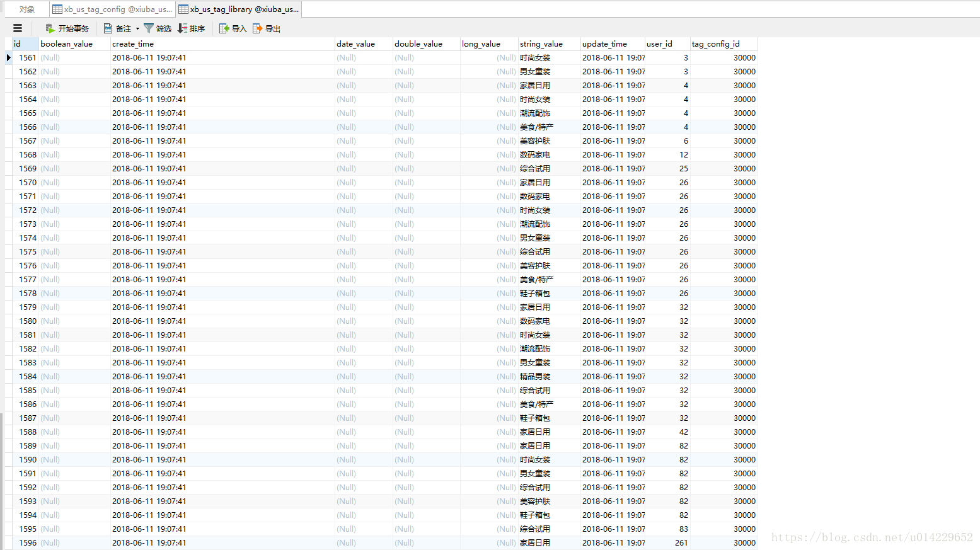
Task: Select the id cell 1584
Action: tap(26, 377)
